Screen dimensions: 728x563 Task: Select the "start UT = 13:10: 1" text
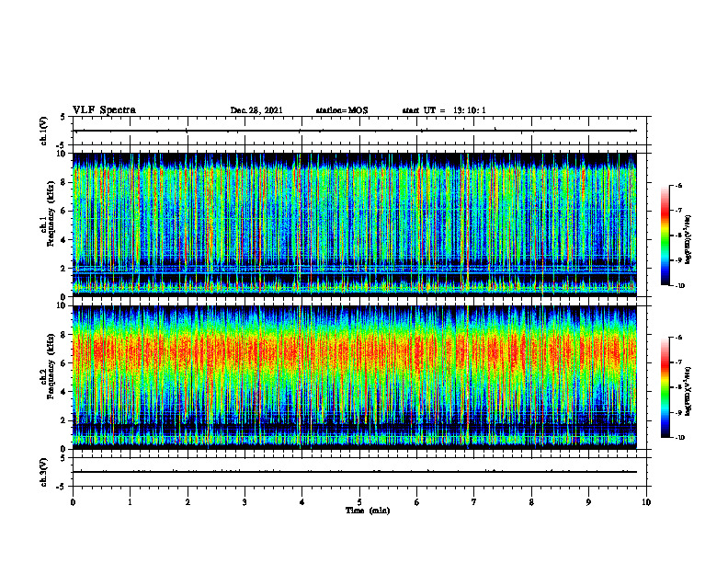tap(444, 110)
